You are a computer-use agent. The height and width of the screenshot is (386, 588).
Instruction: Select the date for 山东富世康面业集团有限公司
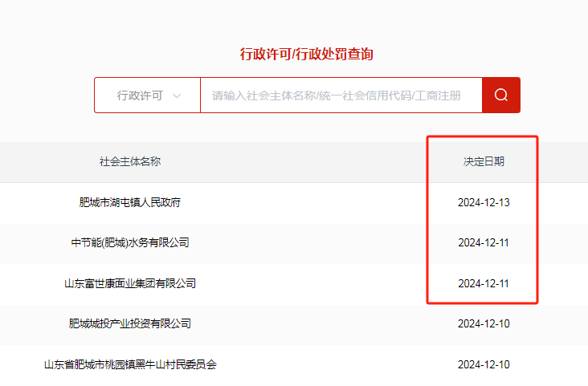pos(484,283)
